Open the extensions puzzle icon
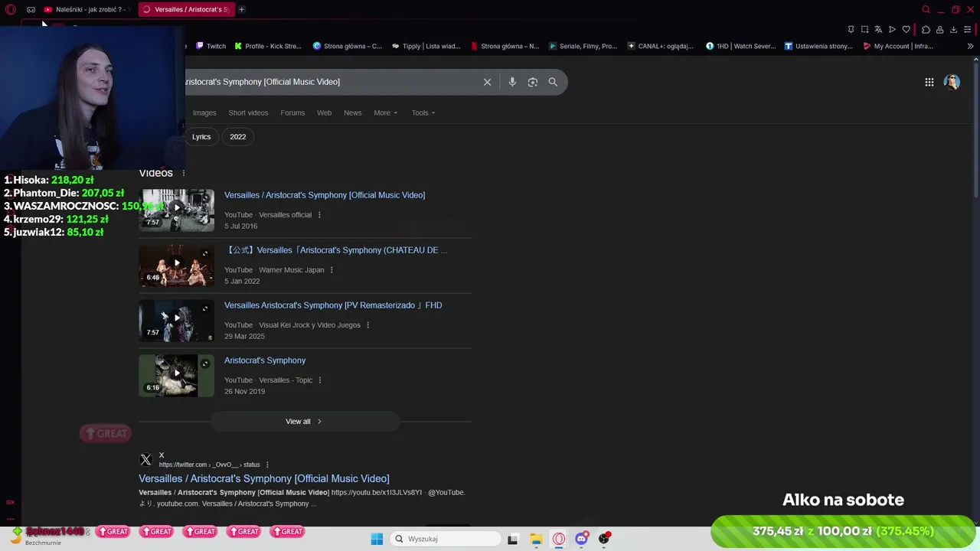 (x=926, y=29)
